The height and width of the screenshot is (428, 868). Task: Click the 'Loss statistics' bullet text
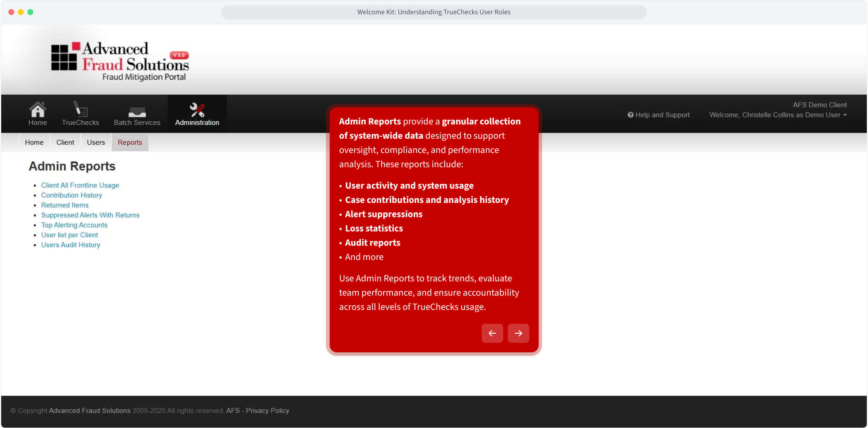pyautogui.click(x=374, y=228)
